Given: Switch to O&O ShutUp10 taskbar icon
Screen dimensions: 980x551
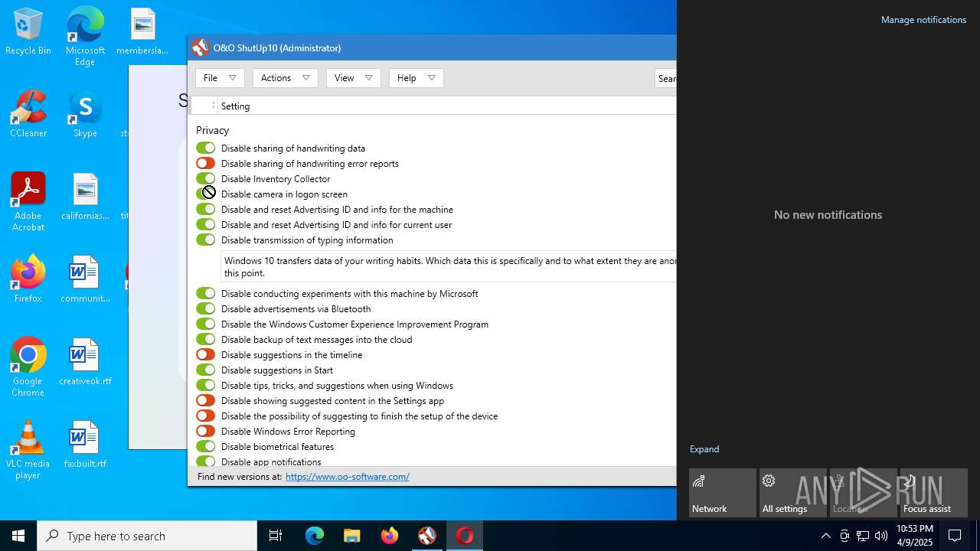Looking at the screenshot, I should [x=426, y=536].
